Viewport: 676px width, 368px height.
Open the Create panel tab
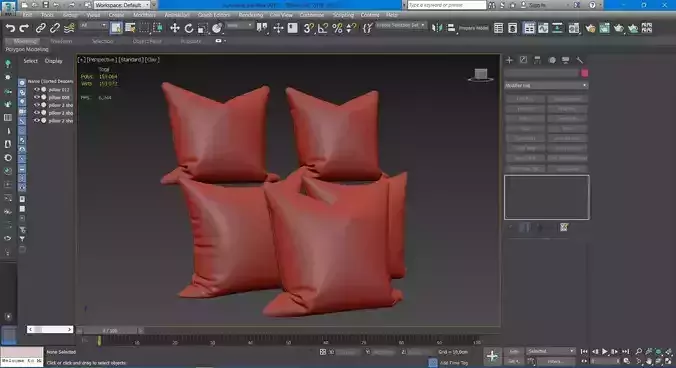tap(510, 60)
